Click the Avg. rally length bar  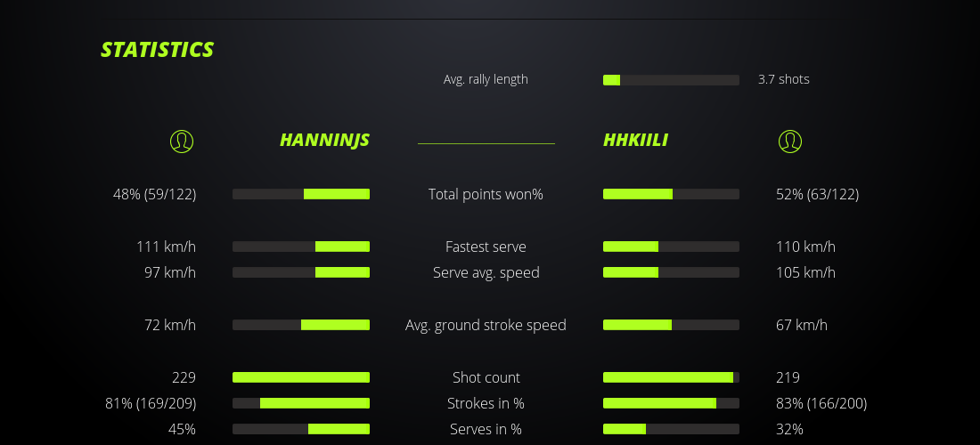point(671,80)
